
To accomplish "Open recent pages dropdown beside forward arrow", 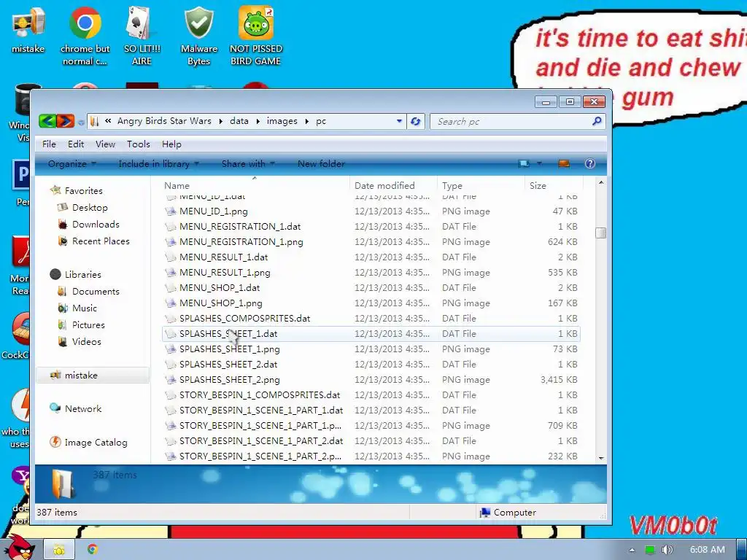I will [81, 122].
